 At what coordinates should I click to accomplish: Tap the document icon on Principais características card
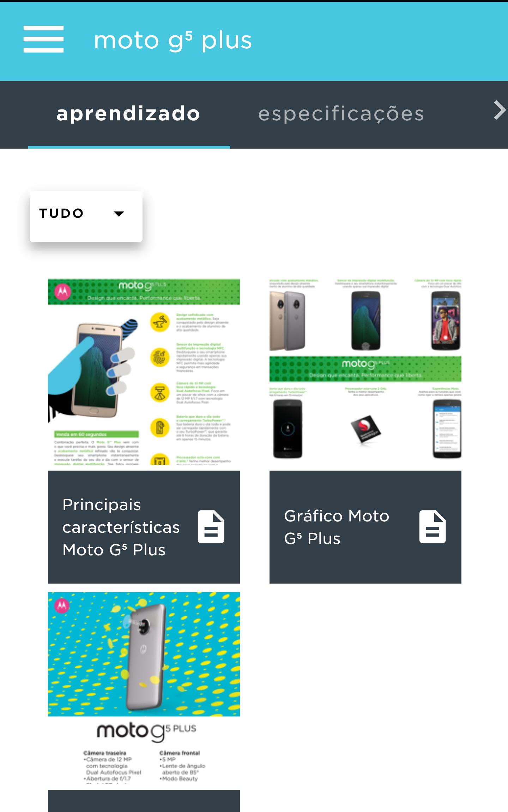[211, 526]
